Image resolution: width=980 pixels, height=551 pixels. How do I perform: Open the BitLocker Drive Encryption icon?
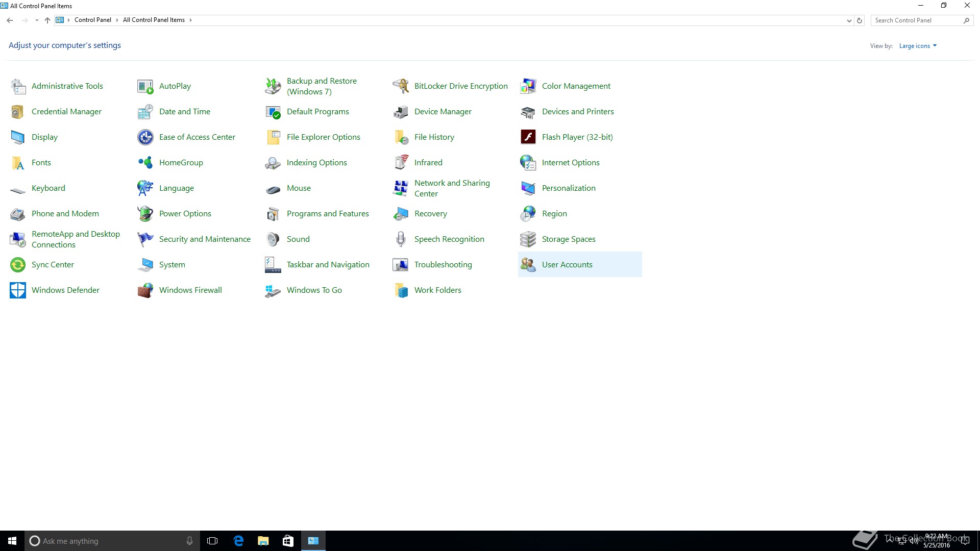tap(401, 86)
